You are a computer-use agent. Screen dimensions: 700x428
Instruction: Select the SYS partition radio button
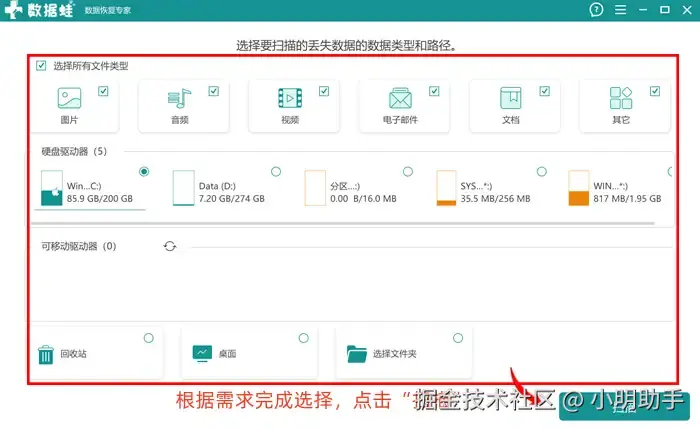[x=542, y=171]
